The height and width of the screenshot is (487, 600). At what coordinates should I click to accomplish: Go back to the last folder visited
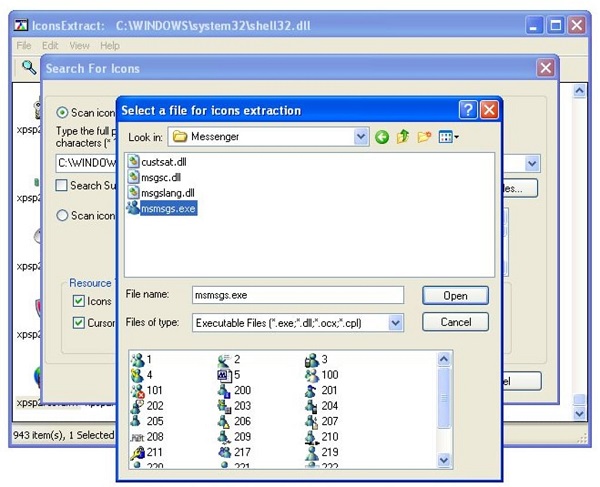coord(382,136)
